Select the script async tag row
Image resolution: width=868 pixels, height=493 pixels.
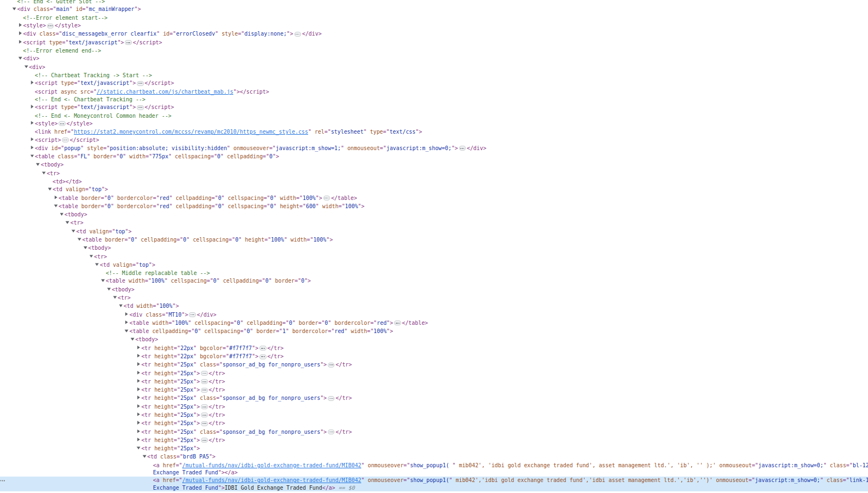point(152,91)
